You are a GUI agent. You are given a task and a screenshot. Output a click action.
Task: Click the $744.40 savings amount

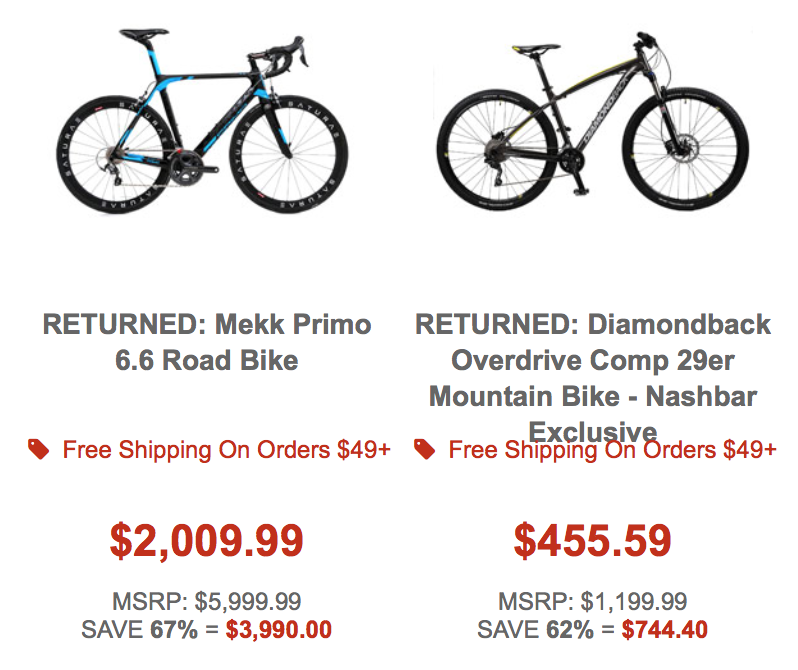(x=665, y=630)
